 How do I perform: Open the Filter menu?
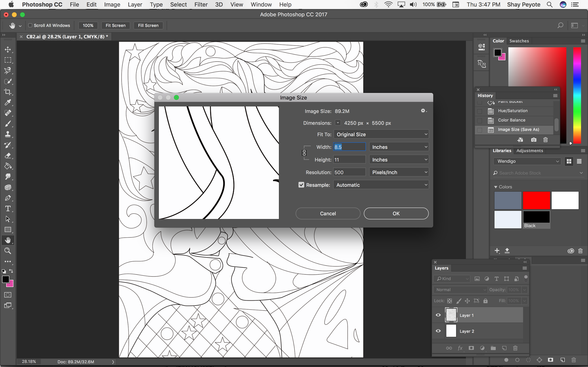point(200,5)
